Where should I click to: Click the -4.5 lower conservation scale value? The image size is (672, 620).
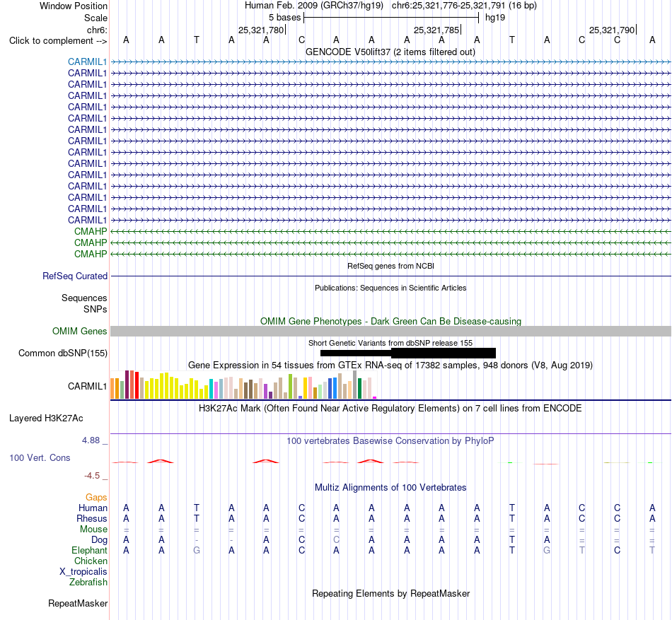92,476
